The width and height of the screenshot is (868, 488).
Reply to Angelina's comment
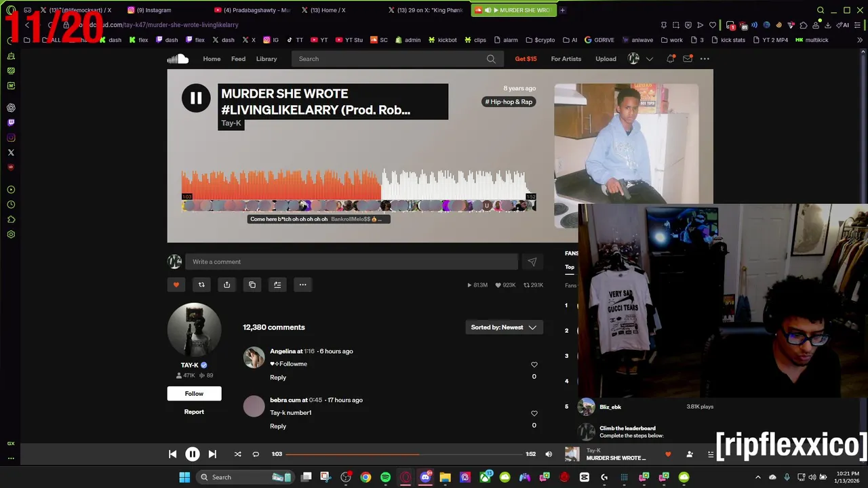point(278,378)
